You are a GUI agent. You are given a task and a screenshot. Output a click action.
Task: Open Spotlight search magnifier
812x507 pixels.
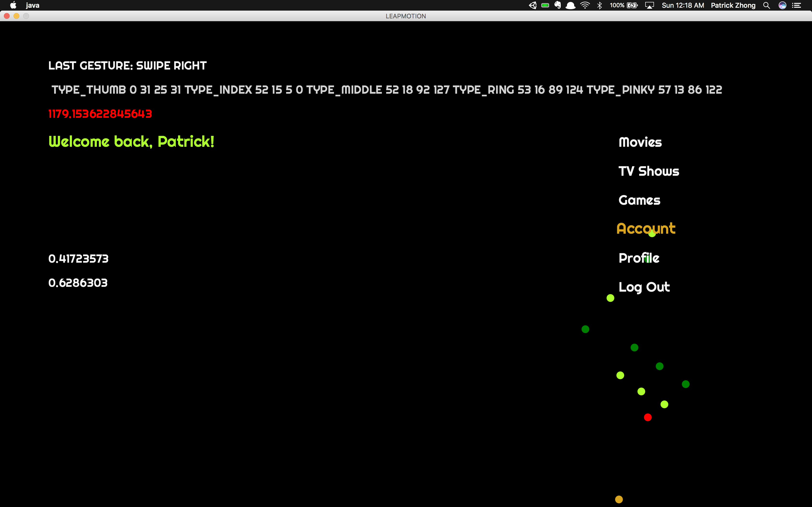pyautogui.click(x=766, y=5)
